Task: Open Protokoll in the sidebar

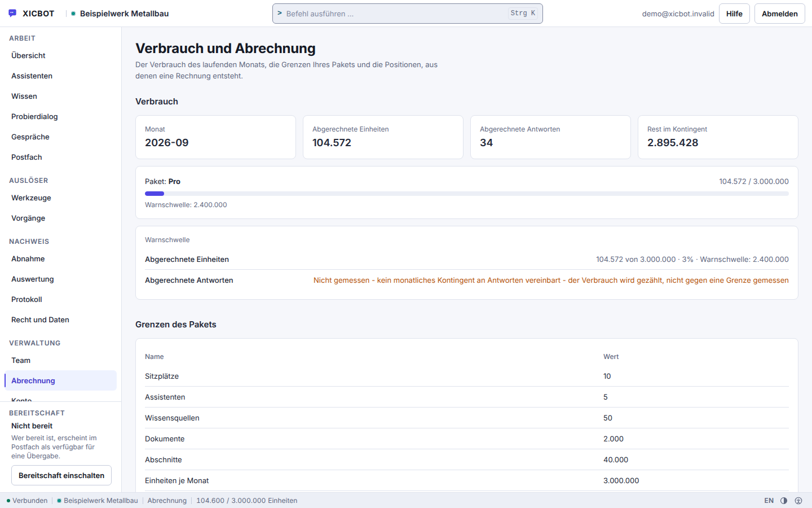Action: coord(60,299)
